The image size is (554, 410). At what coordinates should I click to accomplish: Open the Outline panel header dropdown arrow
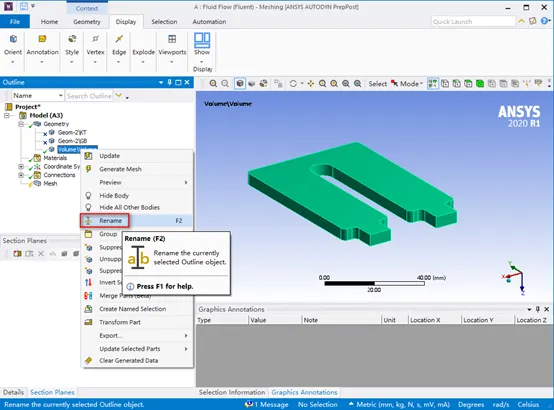click(161, 83)
